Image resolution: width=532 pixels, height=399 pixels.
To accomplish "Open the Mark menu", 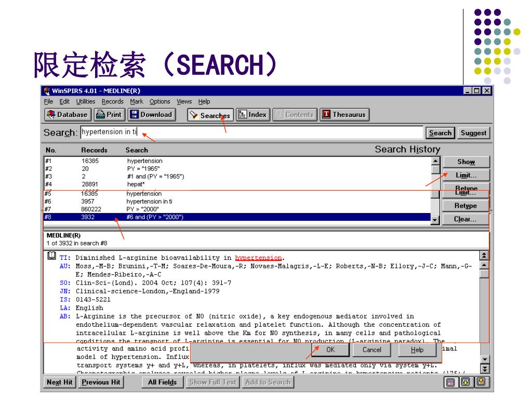I will (x=137, y=101).
